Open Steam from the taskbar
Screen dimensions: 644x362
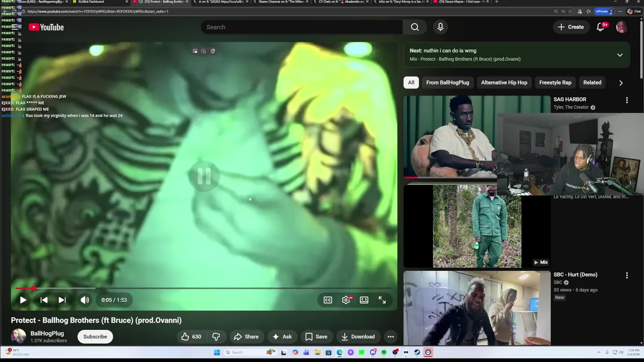click(x=417, y=352)
